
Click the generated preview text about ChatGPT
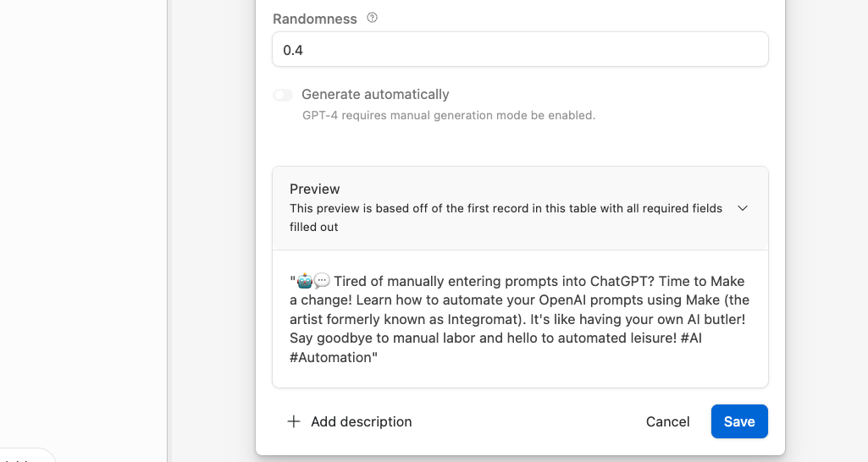(519, 310)
